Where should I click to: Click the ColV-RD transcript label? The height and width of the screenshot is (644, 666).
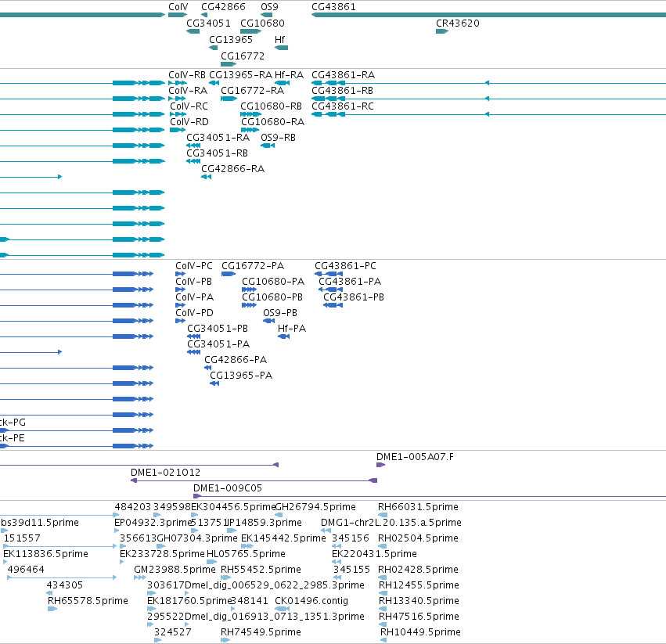(x=189, y=122)
